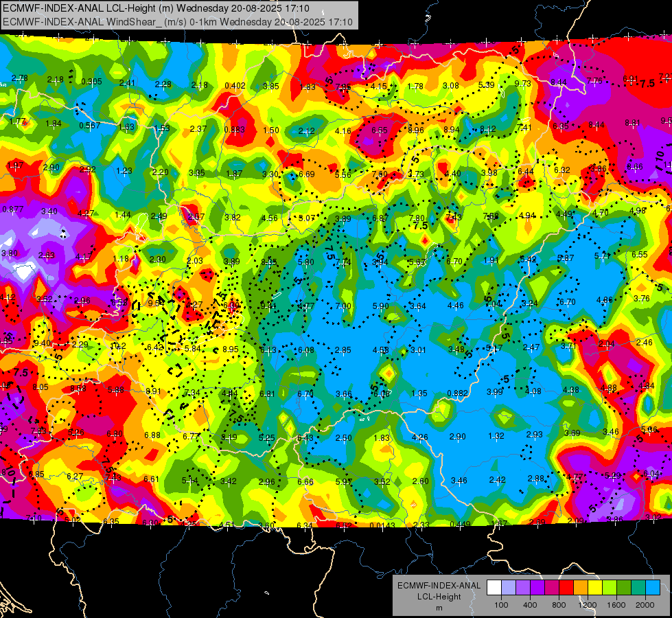The height and width of the screenshot is (618, 672).
Task: Click the map value 4.86
Action: (x=604, y=300)
